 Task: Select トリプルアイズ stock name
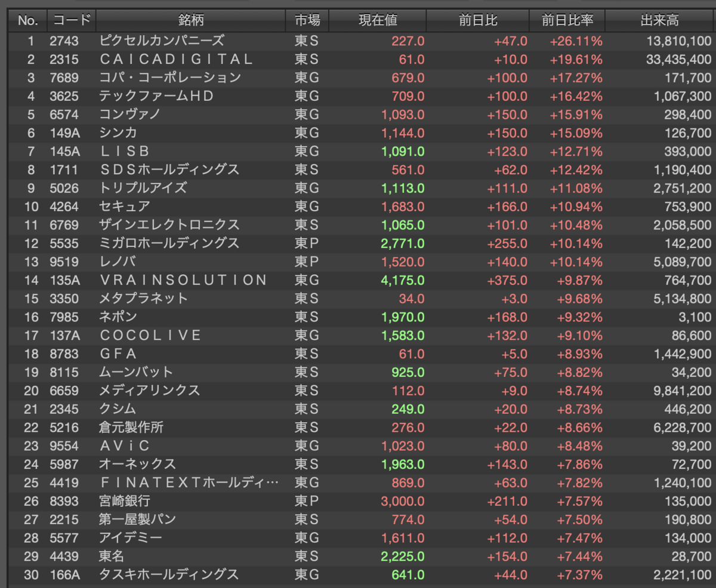pos(143,188)
